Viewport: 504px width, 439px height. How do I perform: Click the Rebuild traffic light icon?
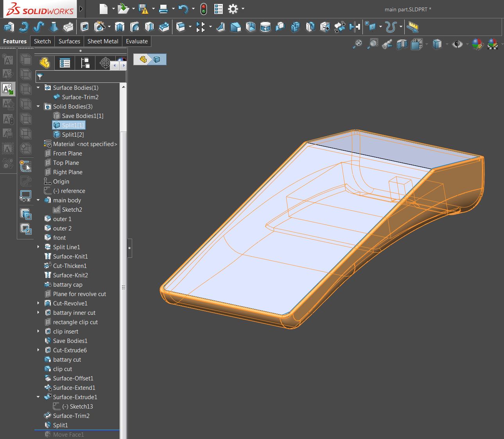(x=203, y=9)
